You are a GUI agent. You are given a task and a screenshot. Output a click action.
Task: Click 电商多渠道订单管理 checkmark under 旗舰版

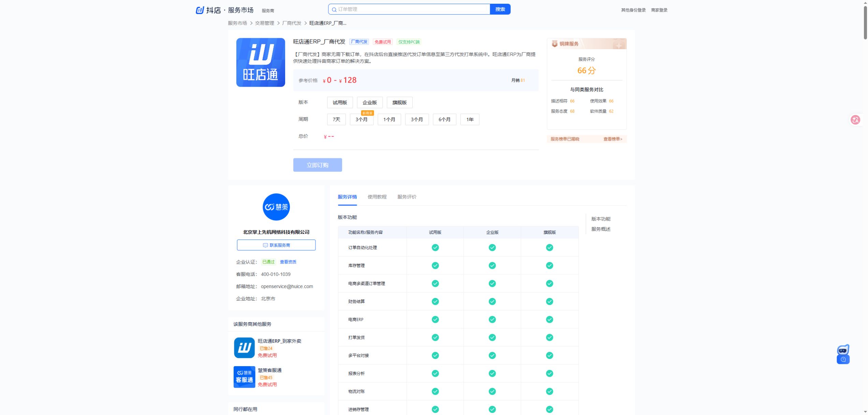549,283
